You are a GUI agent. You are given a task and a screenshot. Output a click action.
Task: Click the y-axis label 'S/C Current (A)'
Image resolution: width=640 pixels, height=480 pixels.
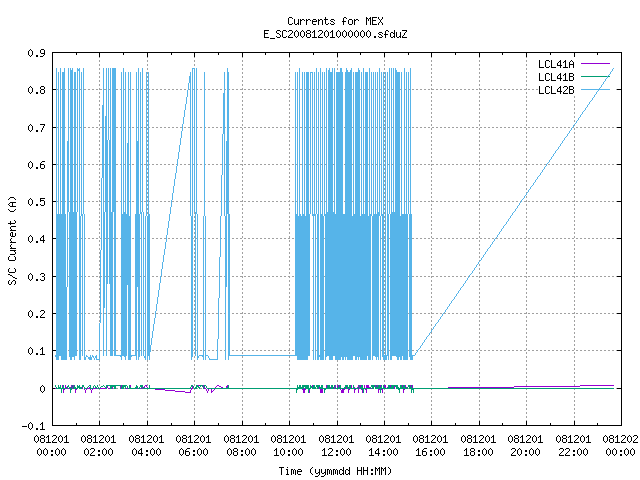click(13, 241)
